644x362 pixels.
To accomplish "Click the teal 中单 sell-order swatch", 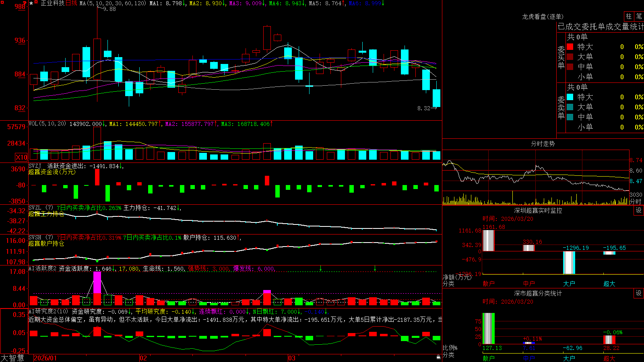I will tap(570, 117).
